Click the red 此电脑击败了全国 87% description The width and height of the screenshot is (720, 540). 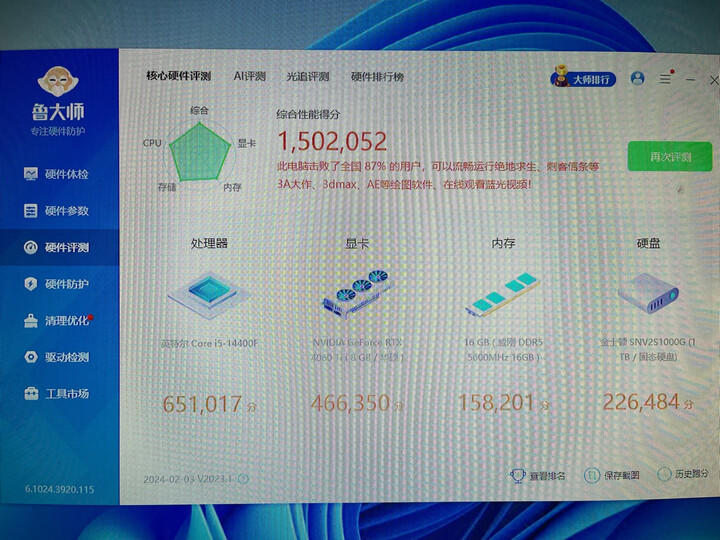438,175
